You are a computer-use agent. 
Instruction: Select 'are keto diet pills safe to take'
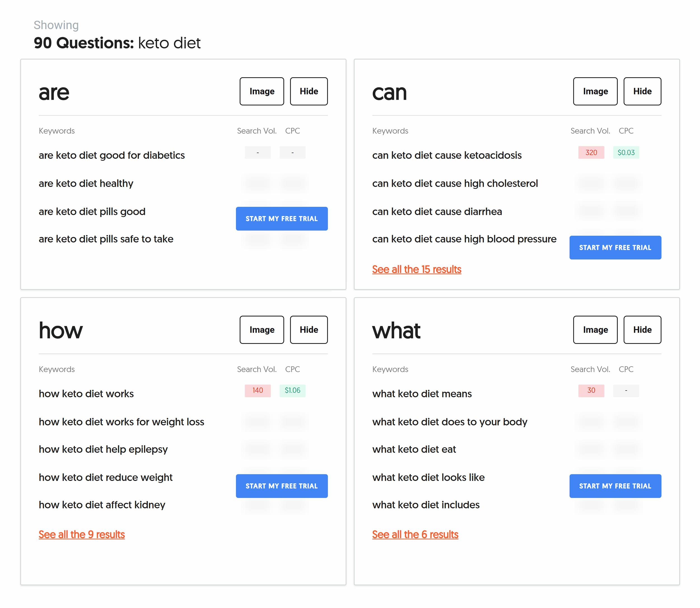click(106, 239)
